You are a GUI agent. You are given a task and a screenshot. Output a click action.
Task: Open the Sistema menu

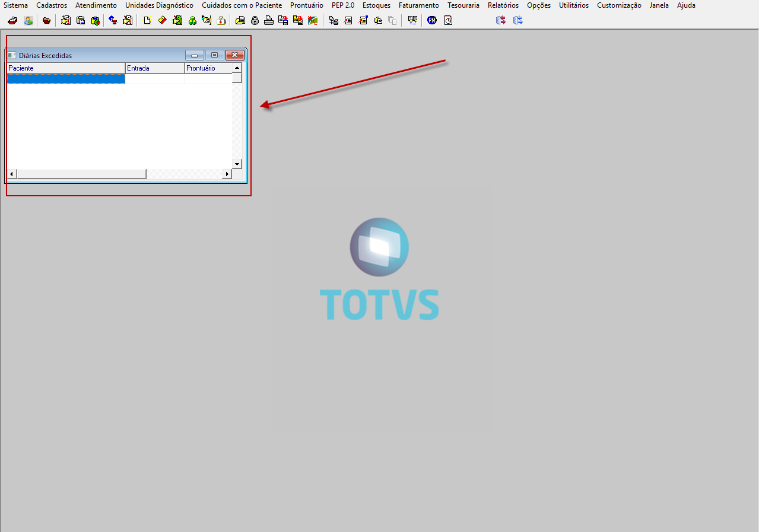[15, 5]
